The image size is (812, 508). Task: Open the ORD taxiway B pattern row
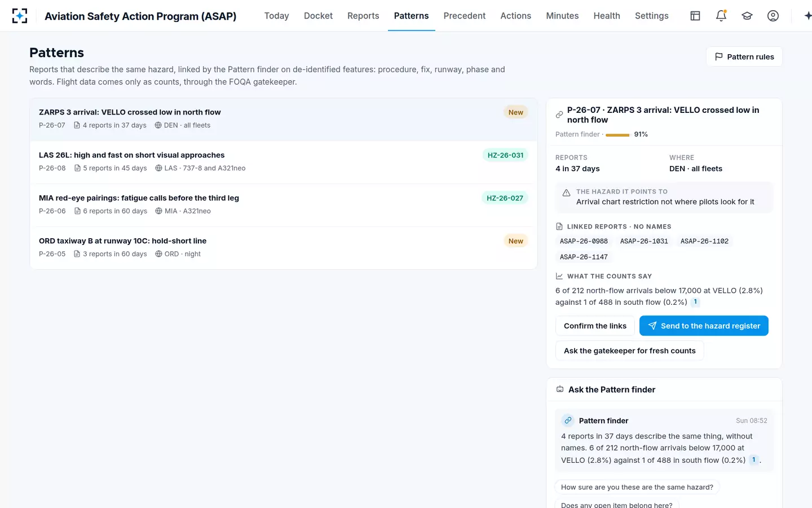pyautogui.click(x=283, y=248)
